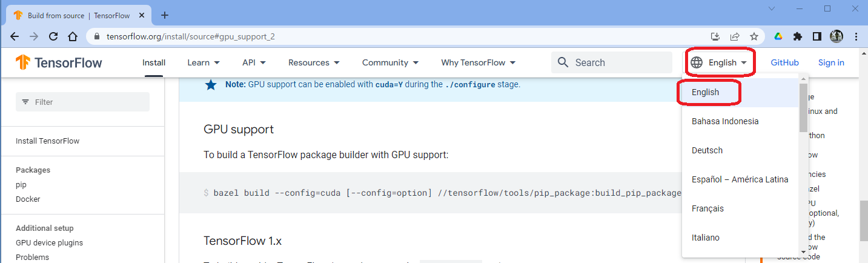Screen dimensions: 868x263
Task: Bookmark this page with the star icon
Action: [754, 36]
